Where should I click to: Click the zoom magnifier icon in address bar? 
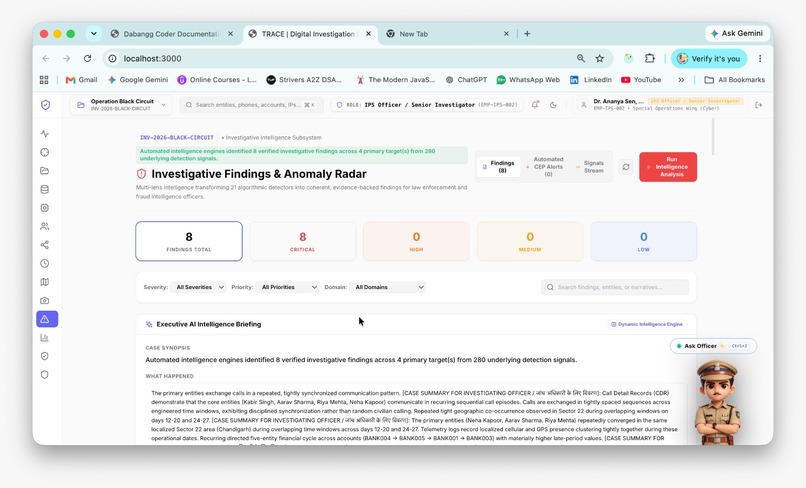(x=581, y=59)
